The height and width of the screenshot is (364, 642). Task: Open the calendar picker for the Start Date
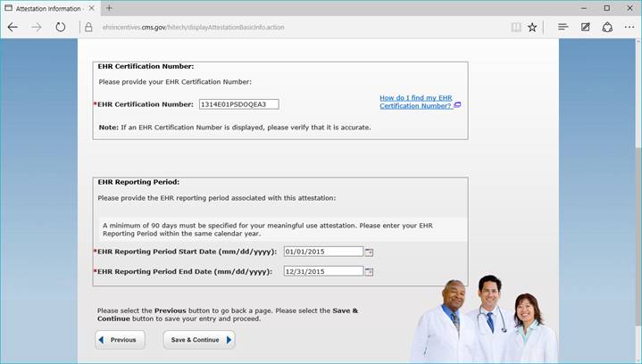click(x=369, y=252)
